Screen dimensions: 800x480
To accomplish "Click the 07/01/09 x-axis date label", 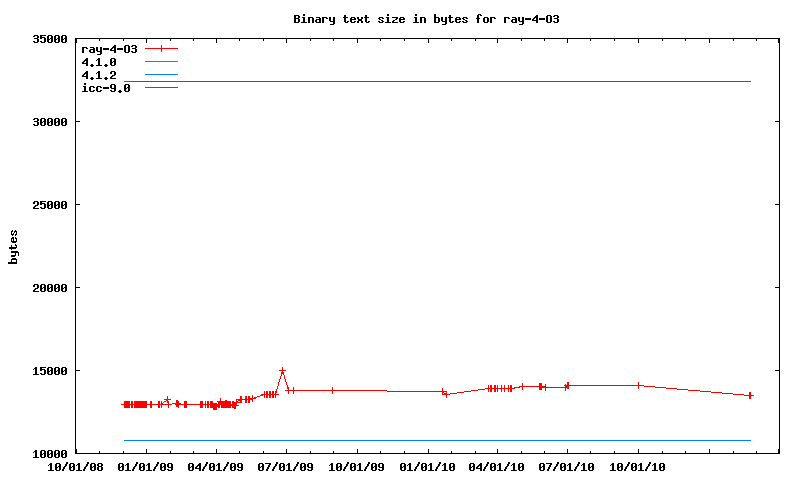I will [x=287, y=466].
